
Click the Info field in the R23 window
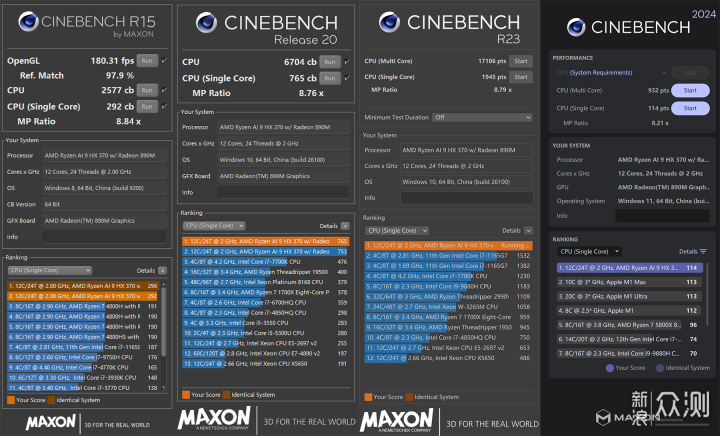(x=467, y=198)
